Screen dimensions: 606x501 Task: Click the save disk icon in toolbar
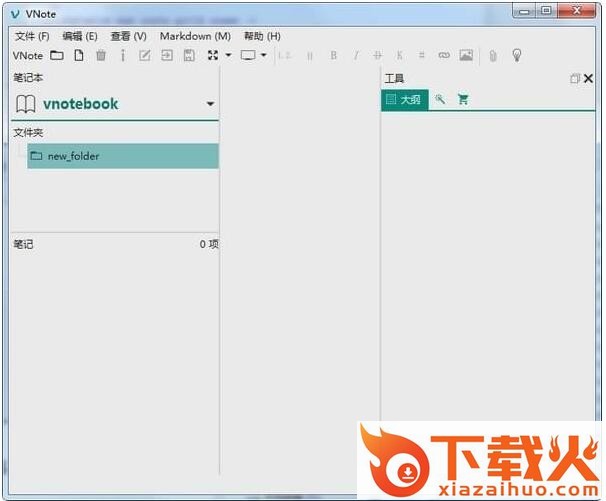click(189, 56)
